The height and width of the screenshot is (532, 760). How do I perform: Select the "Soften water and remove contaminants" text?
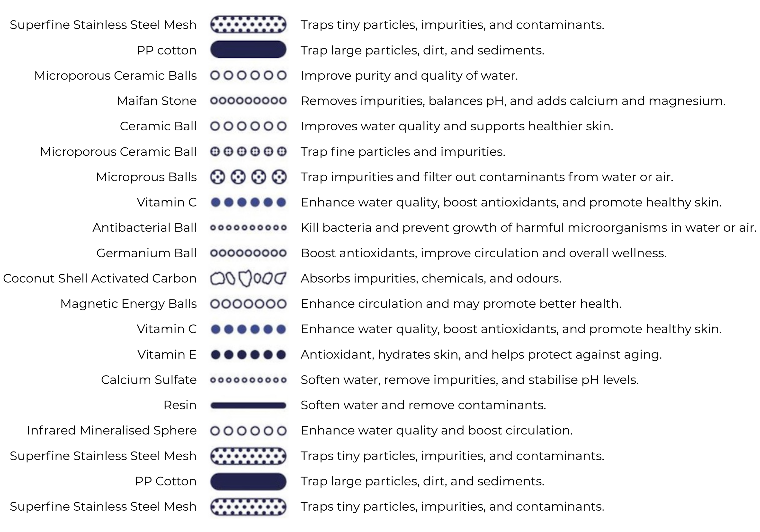423,405
